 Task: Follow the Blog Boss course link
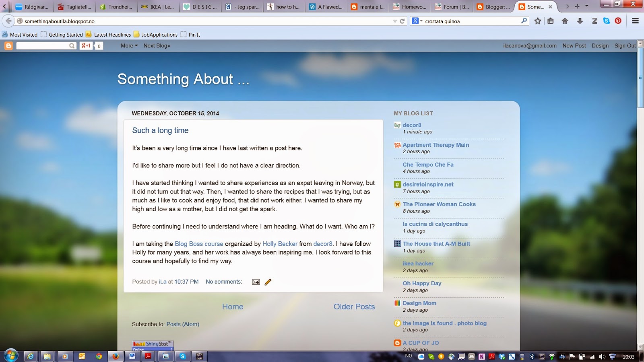199,244
